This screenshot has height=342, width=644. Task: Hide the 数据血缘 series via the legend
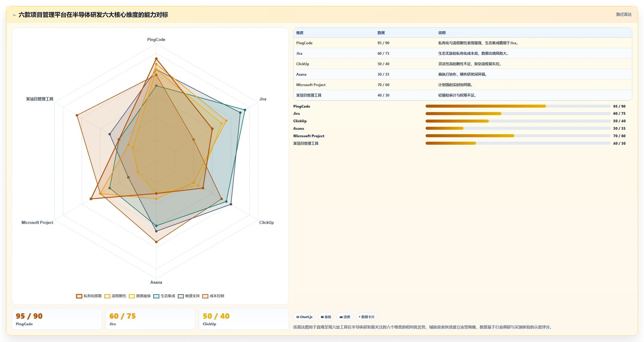(140, 296)
